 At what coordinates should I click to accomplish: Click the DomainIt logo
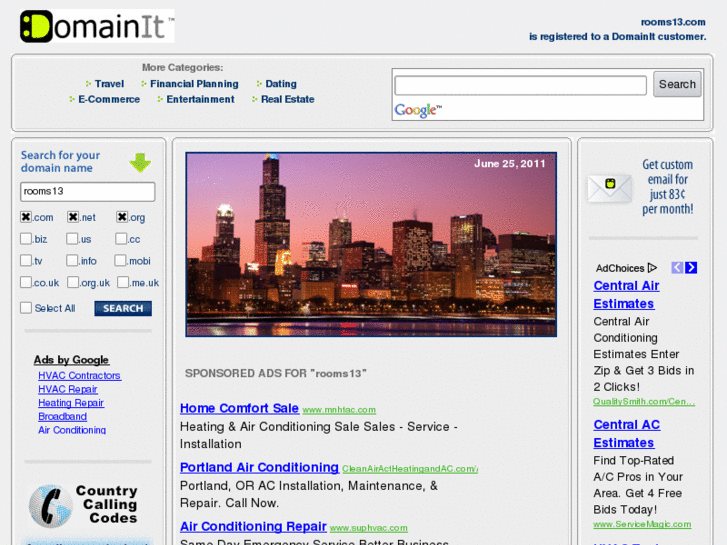click(97, 26)
